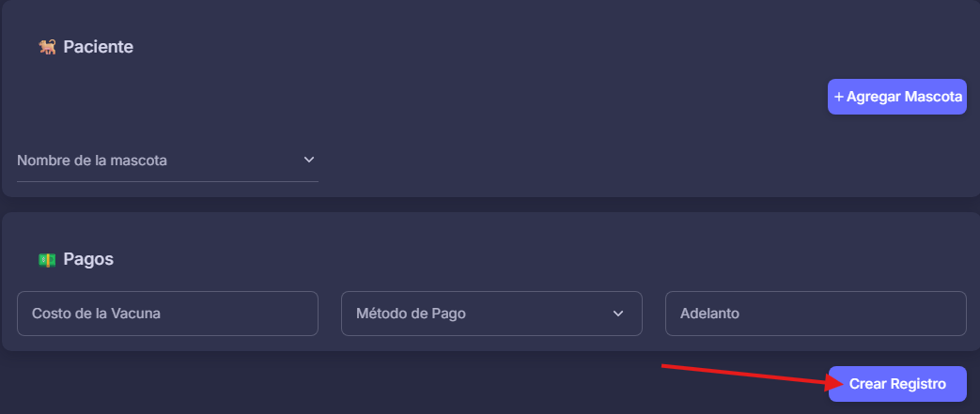Open the Nombre de la mascota dropdown

[167, 161]
